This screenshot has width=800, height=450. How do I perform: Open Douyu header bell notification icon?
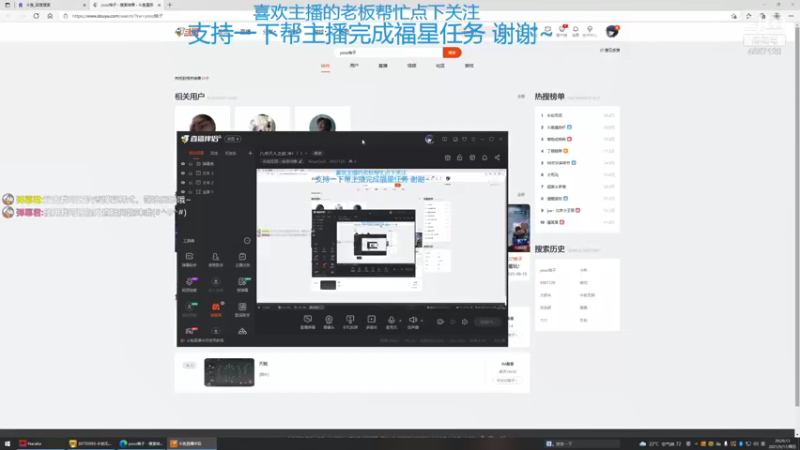pyautogui.click(x=576, y=31)
